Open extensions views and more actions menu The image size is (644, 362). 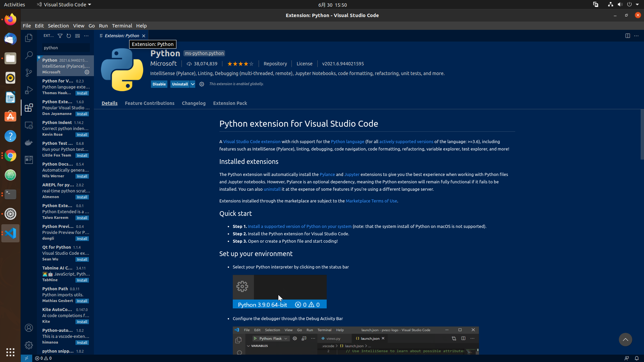[86, 36]
